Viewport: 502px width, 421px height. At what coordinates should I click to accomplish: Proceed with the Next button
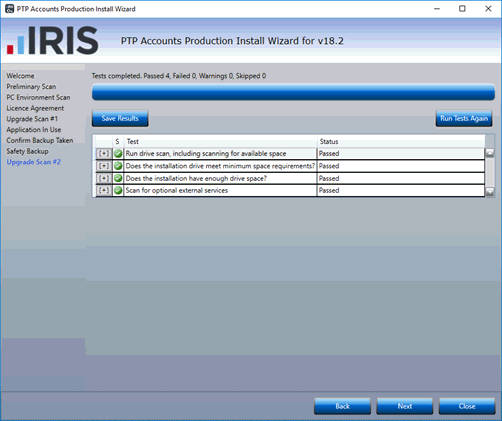(x=405, y=406)
